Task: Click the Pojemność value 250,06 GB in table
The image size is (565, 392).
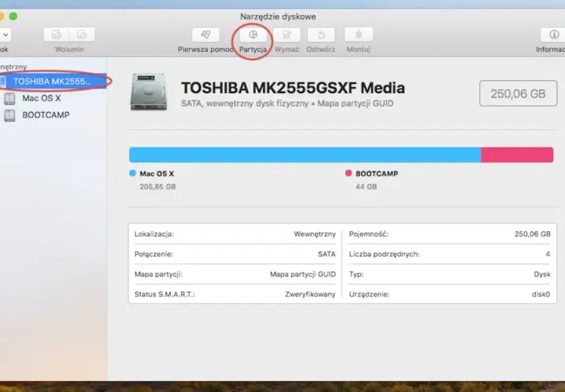Action: (x=532, y=234)
